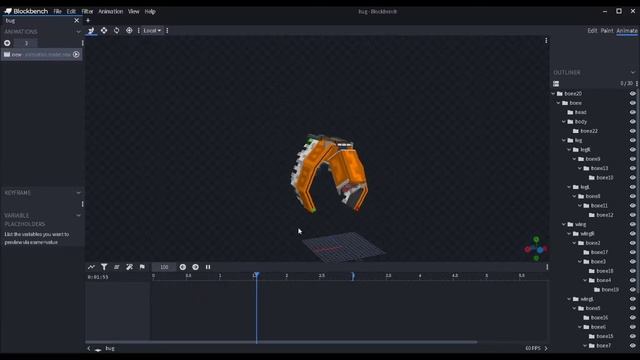Toggle visibility of the leg group
This screenshot has height=360, width=640.
(x=633, y=140)
